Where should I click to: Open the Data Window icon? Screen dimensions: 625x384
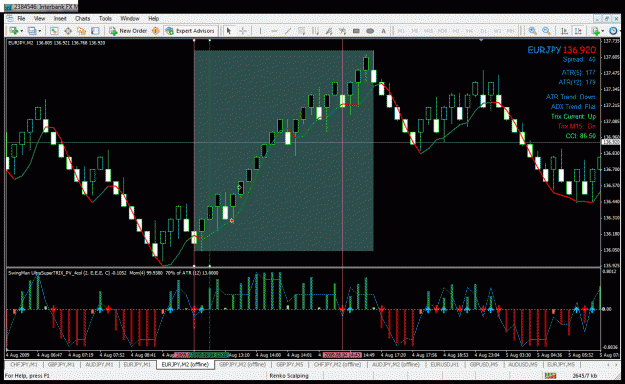tap(68, 31)
